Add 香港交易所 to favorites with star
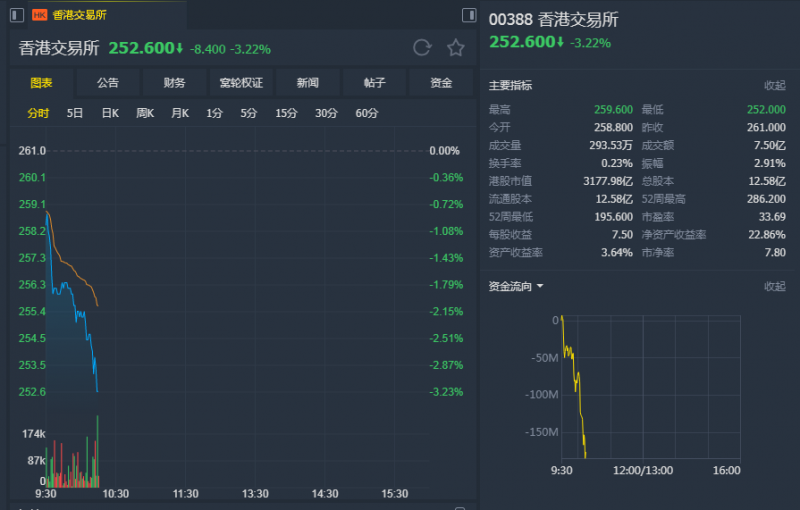This screenshot has height=510, width=800. pyautogui.click(x=456, y=48)
